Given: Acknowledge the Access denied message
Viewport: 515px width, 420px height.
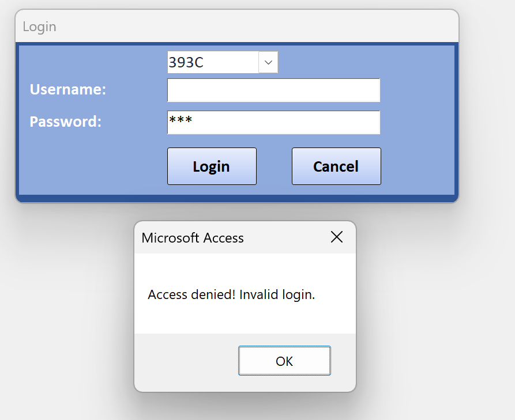Looking at the screenshot, I should (284, 361).
